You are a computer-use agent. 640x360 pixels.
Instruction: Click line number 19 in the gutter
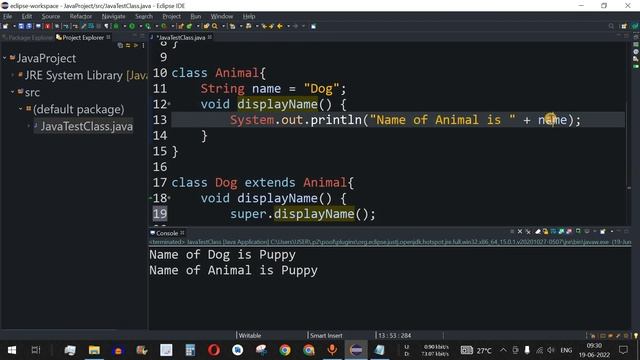pyautogui.click(x=160, y=214)
